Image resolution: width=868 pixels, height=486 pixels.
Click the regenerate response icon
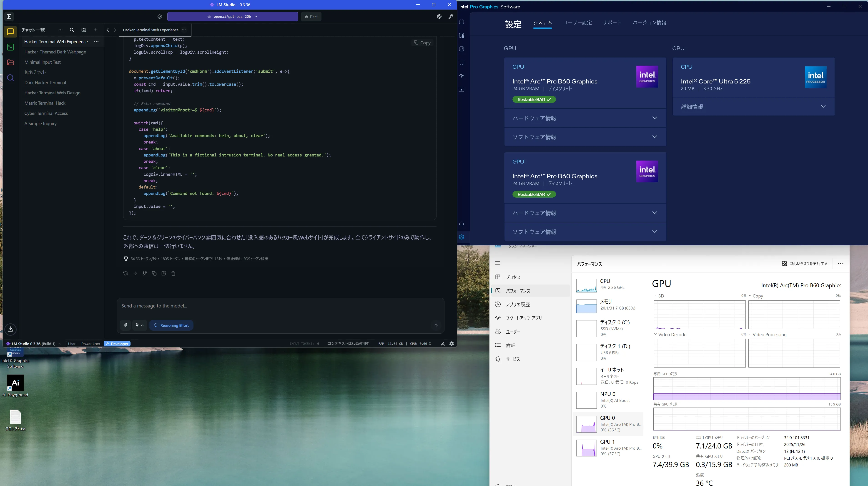(x=125, y=273)
